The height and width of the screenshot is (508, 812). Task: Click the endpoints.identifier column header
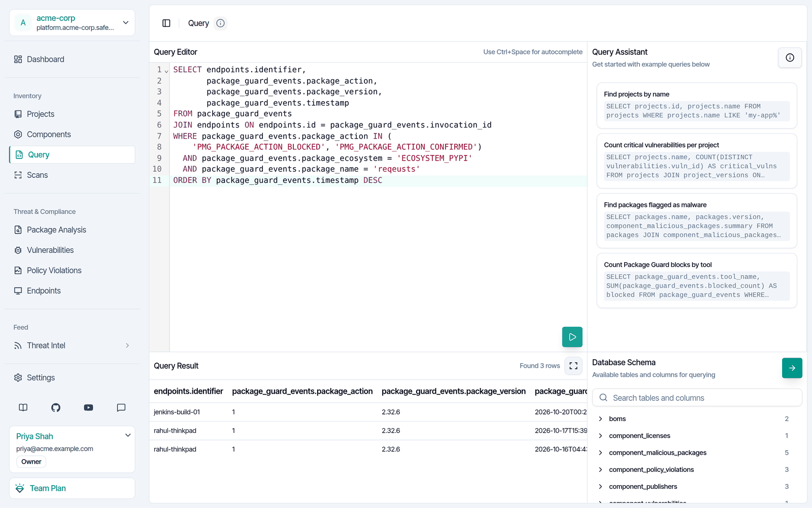pyautogui.click(x=188, y=391)
